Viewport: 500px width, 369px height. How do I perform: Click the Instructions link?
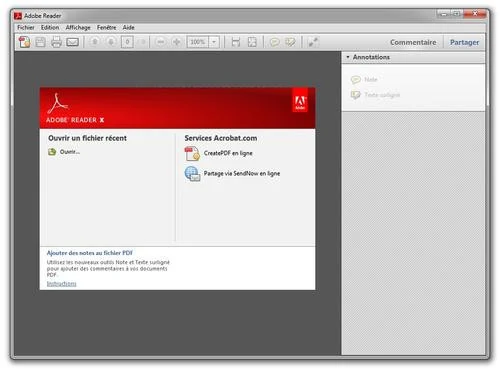(x=62, y=284)
